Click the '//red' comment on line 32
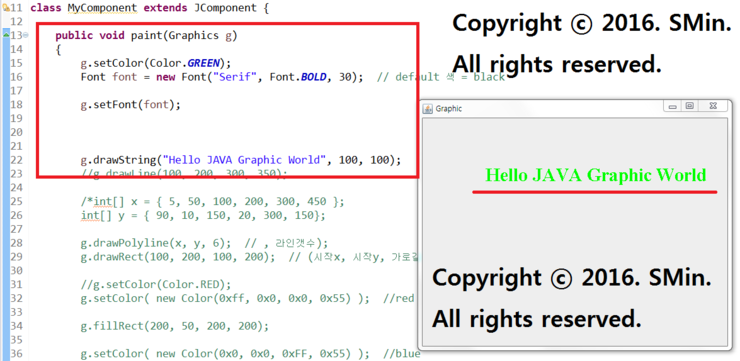740x361 pixels. click(399, 298)
